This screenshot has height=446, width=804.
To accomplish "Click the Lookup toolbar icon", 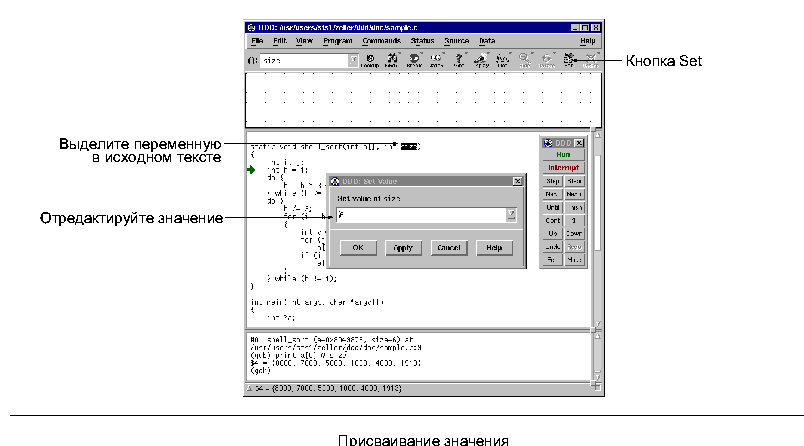I will click(371, 60).
